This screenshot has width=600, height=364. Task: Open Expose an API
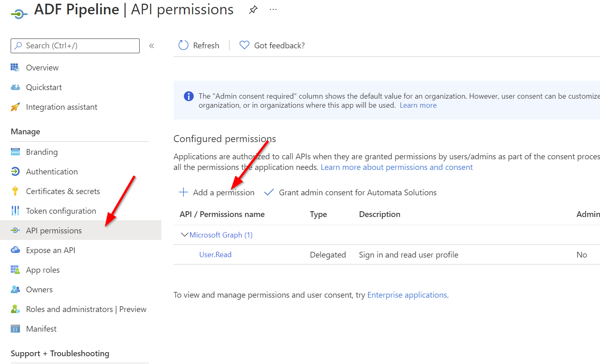pyautogui.click(x=50, y=250)
